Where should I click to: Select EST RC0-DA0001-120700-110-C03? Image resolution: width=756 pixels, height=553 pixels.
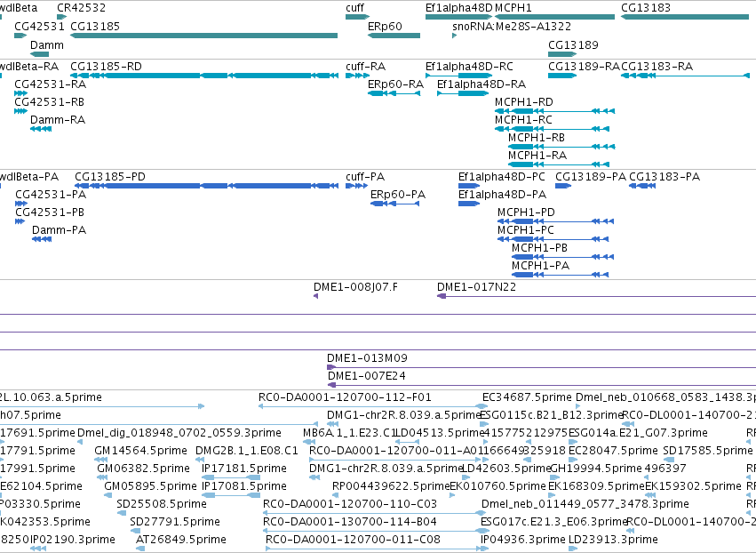coord(350,504)
